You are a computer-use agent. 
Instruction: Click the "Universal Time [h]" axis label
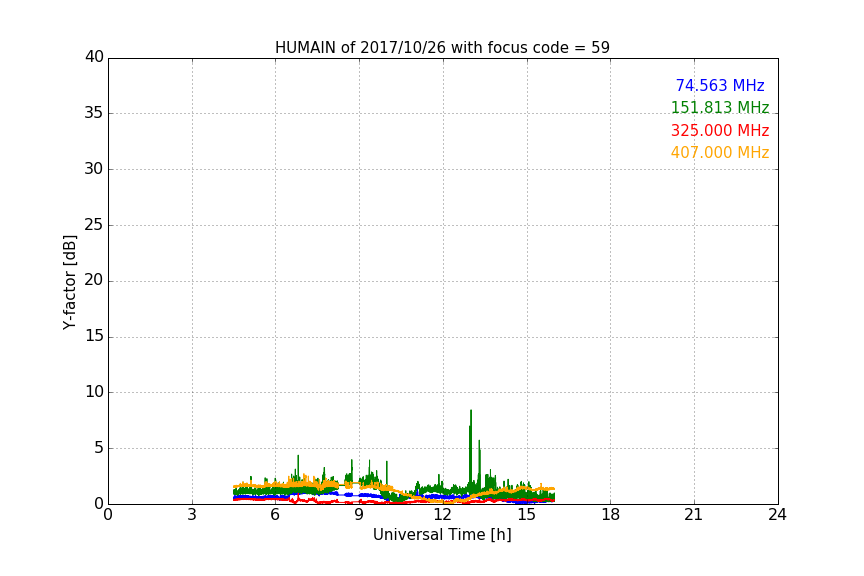pyautogui.click(x=442, y=535)
